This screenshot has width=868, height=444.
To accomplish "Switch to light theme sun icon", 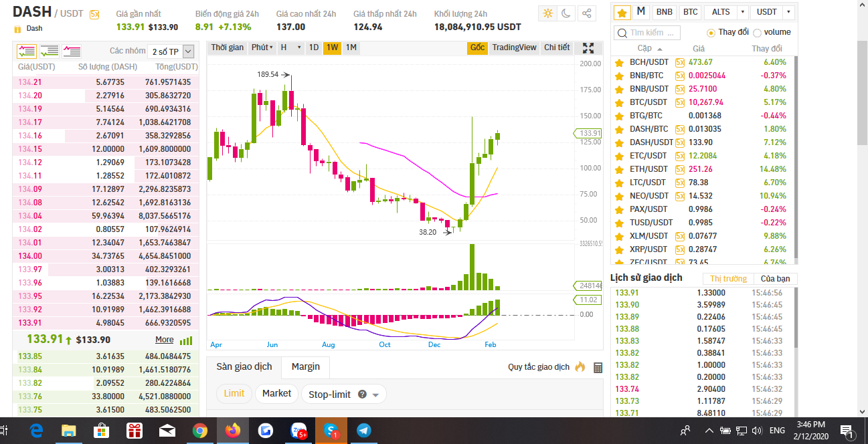I will point(548,13).
